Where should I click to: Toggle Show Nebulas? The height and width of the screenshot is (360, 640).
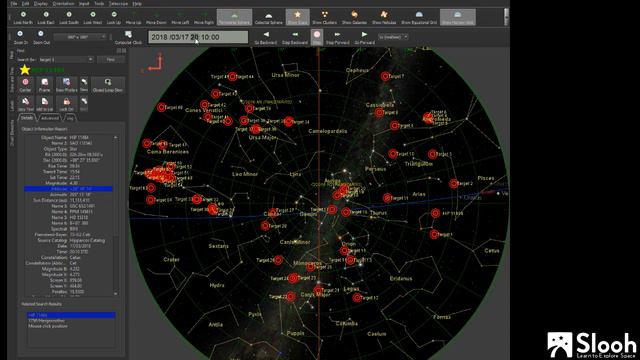384,17
